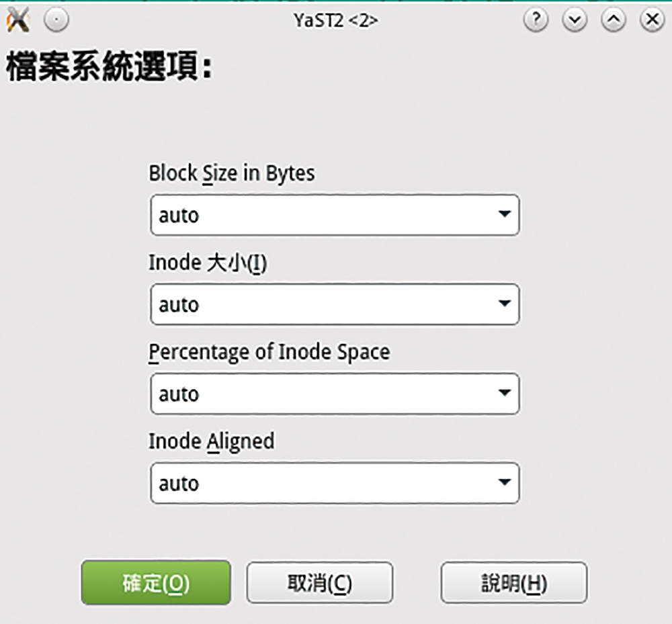Viewport: 672px width, 624px height.
Task: Maximize window with the up-chevron icon
Action: pyautogui.click(x=614, y=19)
